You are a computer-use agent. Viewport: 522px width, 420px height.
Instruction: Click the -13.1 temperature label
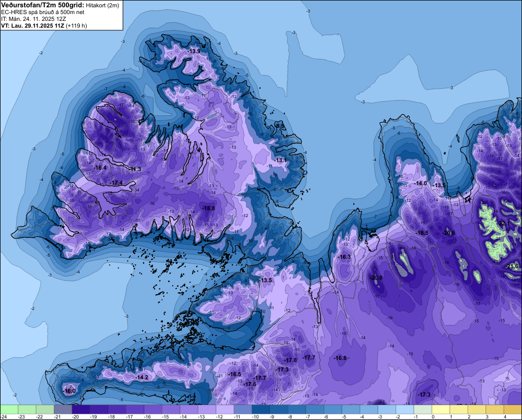click(281, 160)
